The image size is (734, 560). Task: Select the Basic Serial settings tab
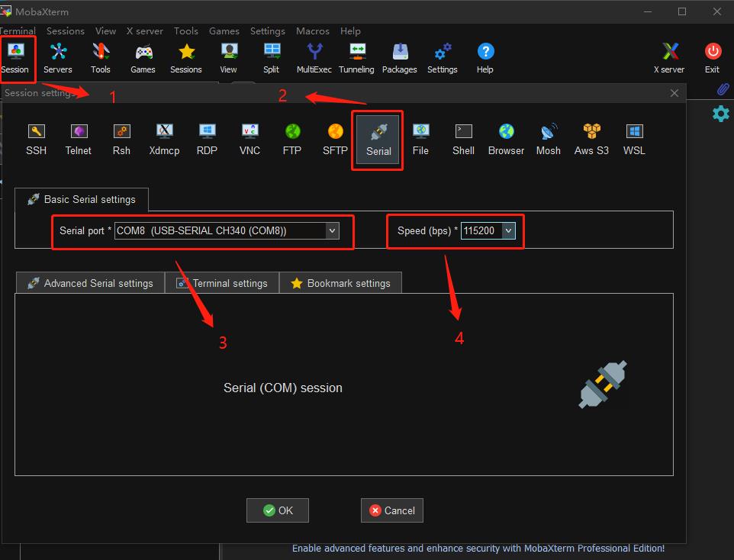pos(82,199)
